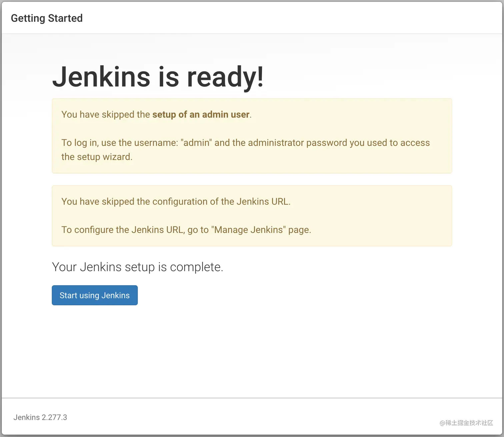Click 'You have skipped the configuration of the Jenkins URL' text
504x437 pixels.
pos(176,202)
